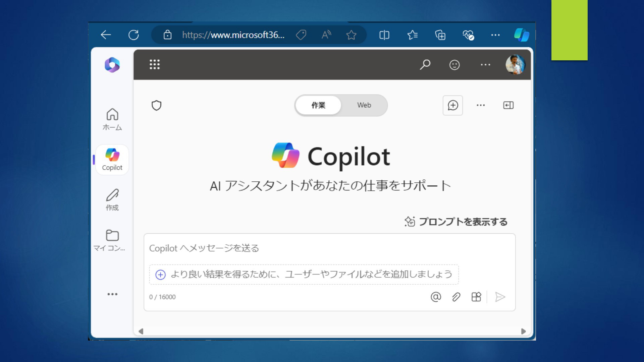Open shopping price tag icon in address bar
Viewport: 644px width, 362px height.
301,35
